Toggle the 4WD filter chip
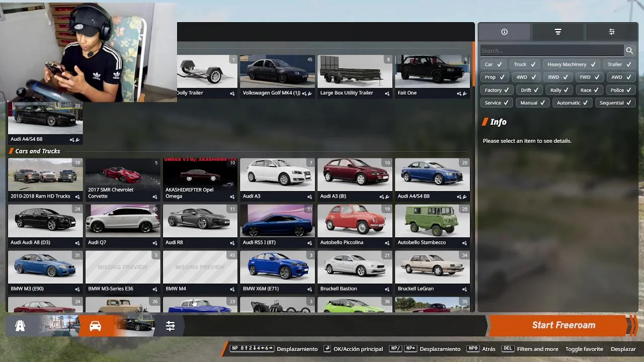Image resolution: width=644 pixels, height=362 pixels. (x=526, y=77)
